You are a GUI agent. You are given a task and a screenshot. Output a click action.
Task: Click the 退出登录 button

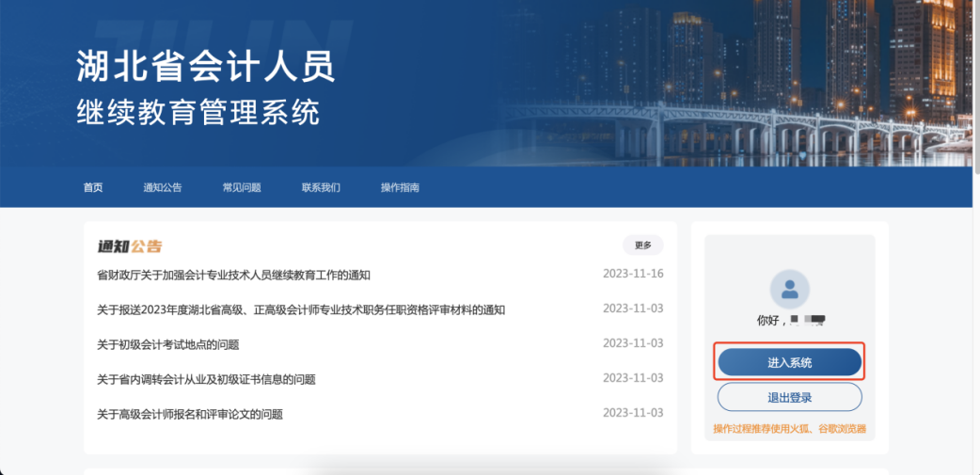pyautogui.click(x=789, y=397)
